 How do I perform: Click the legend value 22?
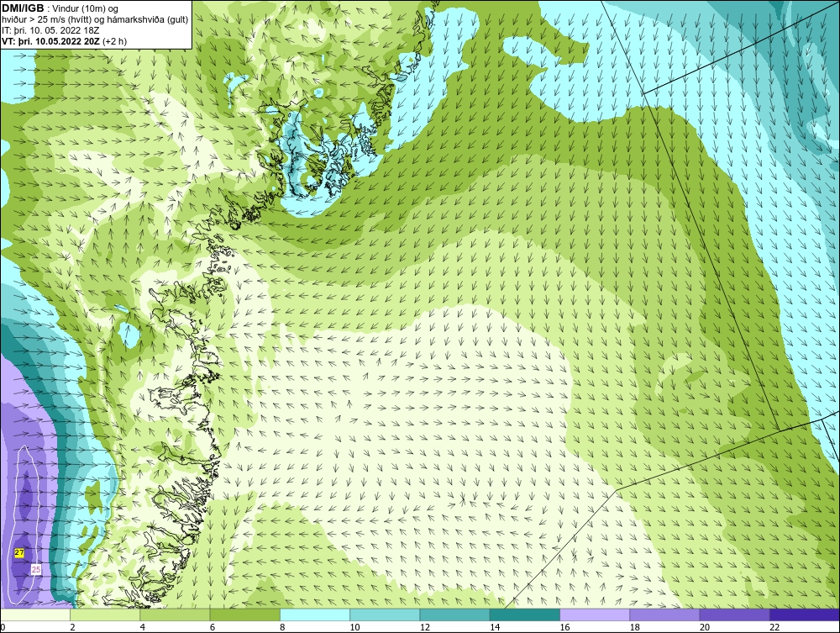(774, 628)
